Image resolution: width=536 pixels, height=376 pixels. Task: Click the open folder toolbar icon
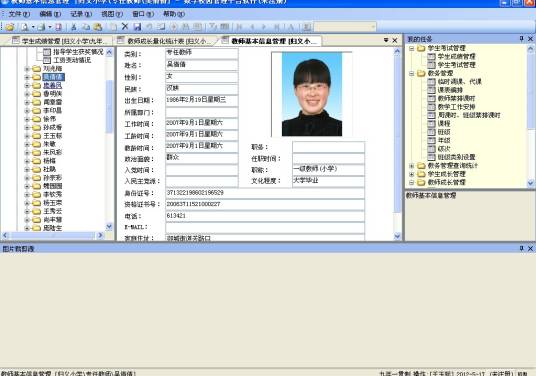[x=10, y=27]
